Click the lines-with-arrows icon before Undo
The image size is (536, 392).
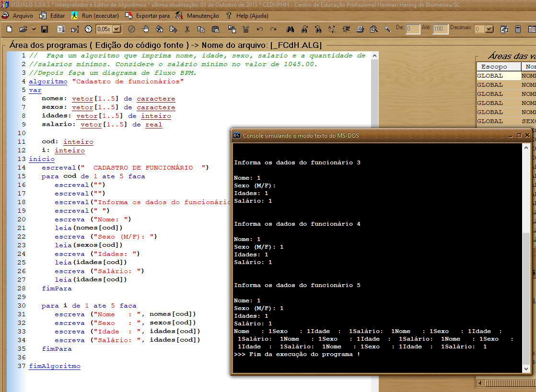[x=246, y=29]
